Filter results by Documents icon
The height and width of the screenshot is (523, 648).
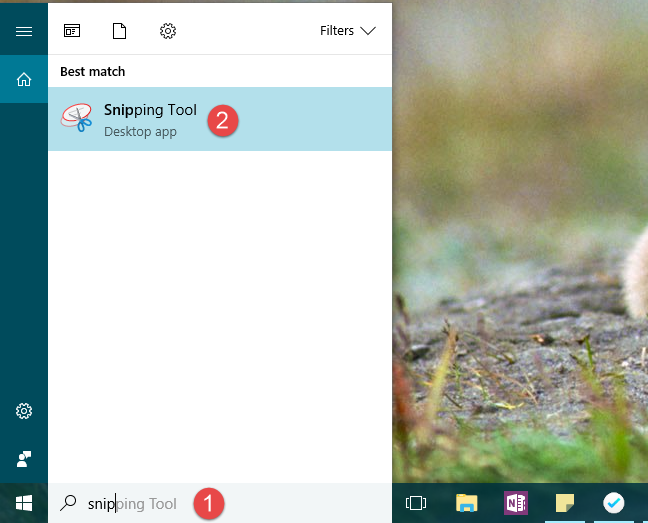[x=120, y=31]
